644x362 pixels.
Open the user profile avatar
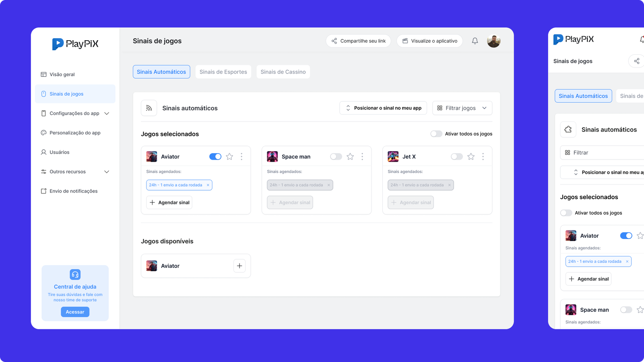click(493, 41)
